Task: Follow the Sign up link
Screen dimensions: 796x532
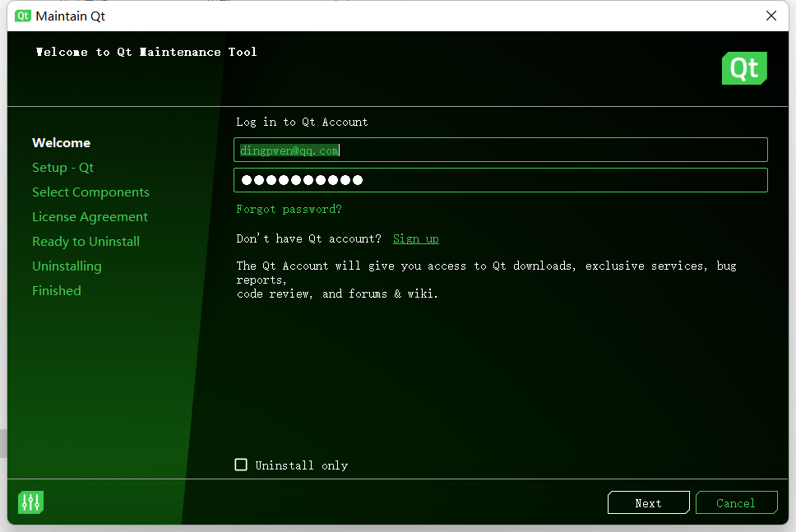Action: 416,238
